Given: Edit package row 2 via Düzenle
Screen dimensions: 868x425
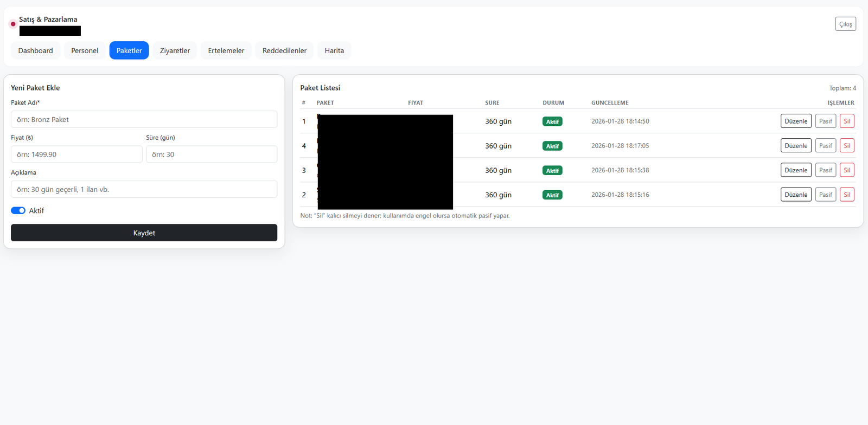Looking at the screenshot, I should [796, 195].
